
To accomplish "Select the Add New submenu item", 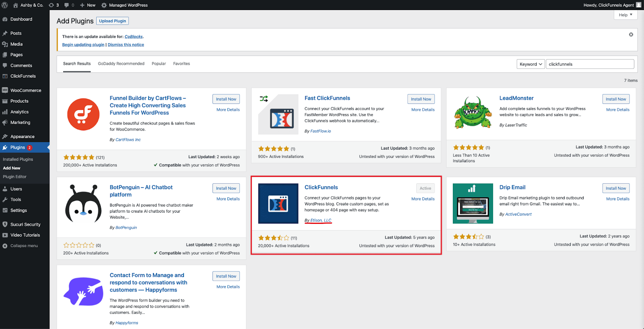I will click(12, 168).
